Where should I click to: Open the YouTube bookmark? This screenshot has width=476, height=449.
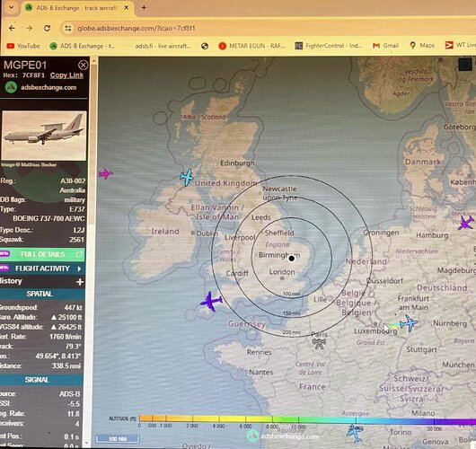(23, 46)
